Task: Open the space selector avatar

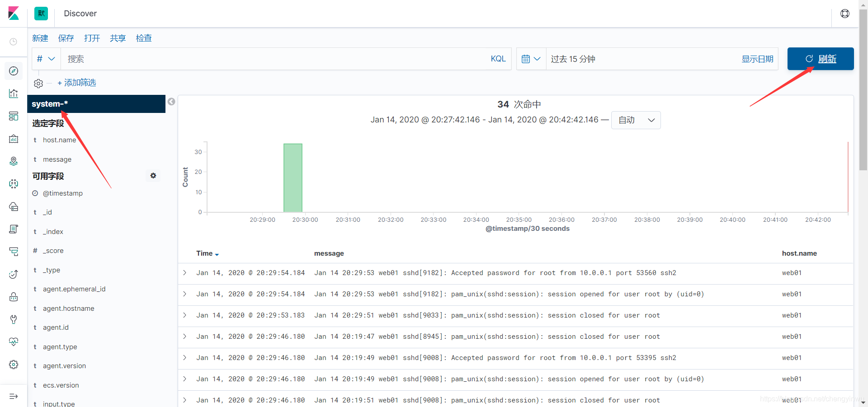Action: coord(41,13)
